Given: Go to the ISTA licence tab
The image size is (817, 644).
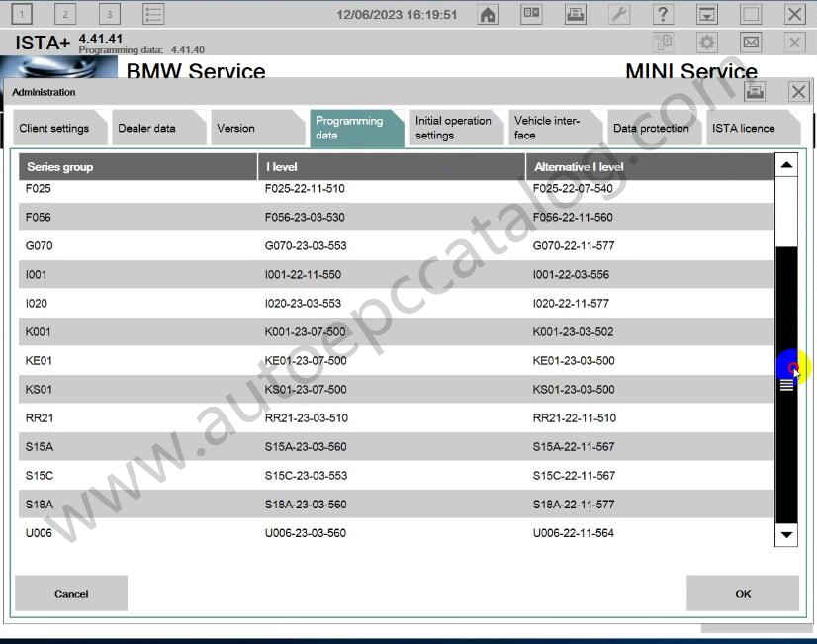Looking at the screenshot, I should [x=744, y=129].
